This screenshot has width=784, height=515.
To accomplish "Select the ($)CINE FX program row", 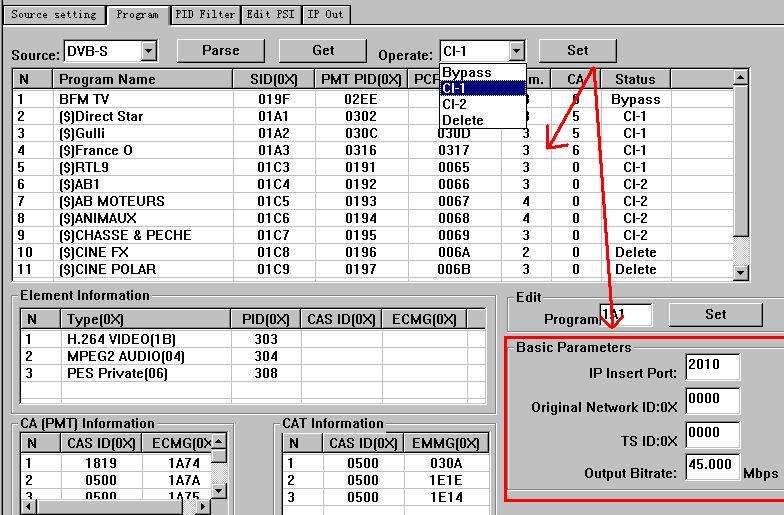I will (372, 252).
